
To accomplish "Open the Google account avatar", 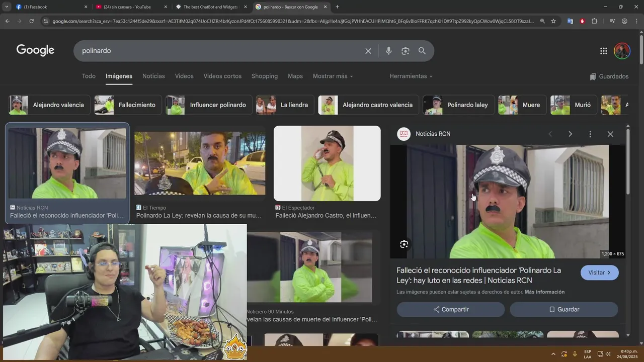I will coord(622,51).
